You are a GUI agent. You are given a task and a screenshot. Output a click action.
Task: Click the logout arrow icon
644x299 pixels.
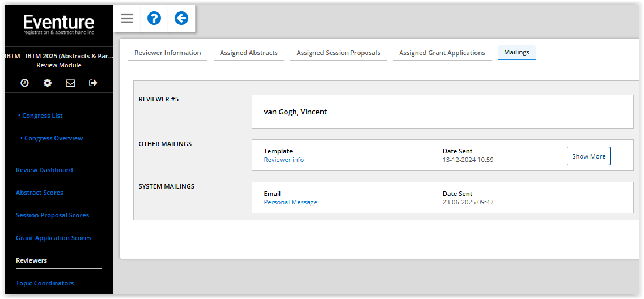point(93,83)
